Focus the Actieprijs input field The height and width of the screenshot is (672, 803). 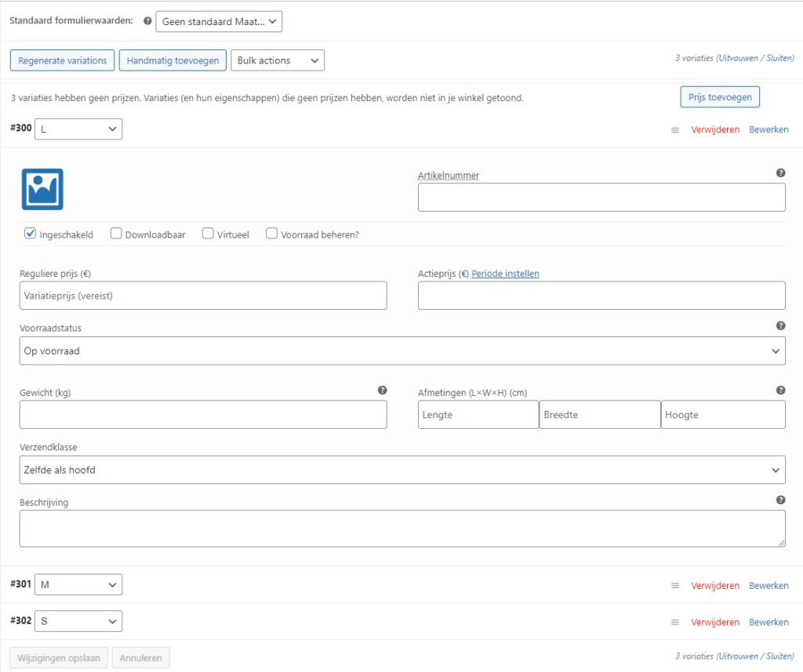point(601,296)
